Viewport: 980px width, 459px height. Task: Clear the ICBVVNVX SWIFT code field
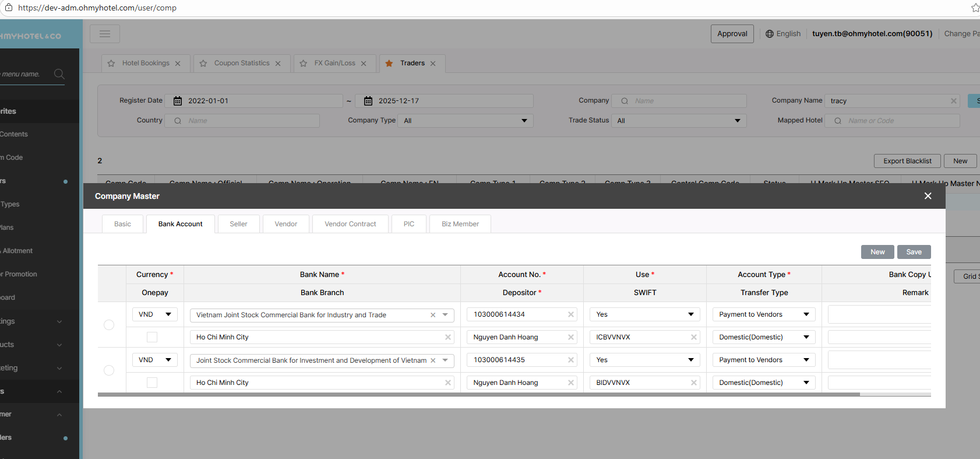click(694, 337)
